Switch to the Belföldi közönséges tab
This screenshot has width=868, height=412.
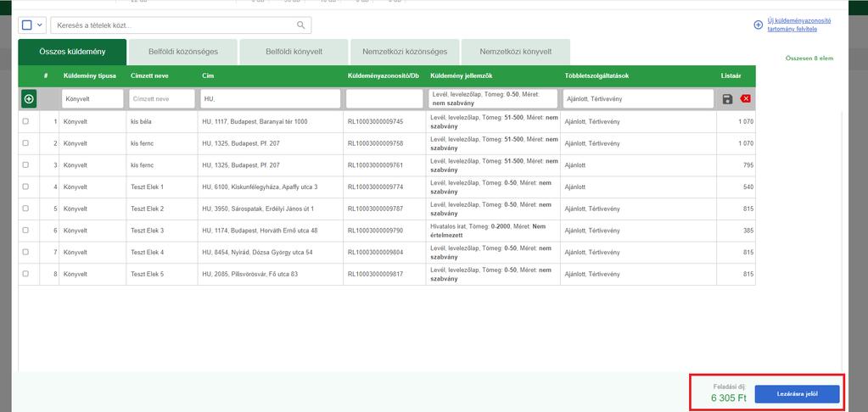pyautogui.click(x=183, y=52)
